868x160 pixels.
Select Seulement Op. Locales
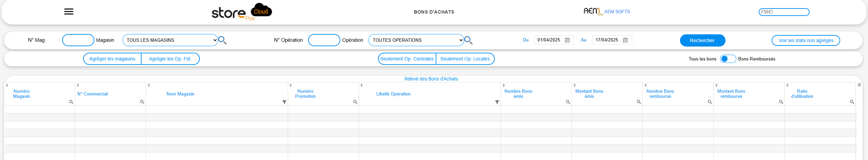(x=465, y=59)
